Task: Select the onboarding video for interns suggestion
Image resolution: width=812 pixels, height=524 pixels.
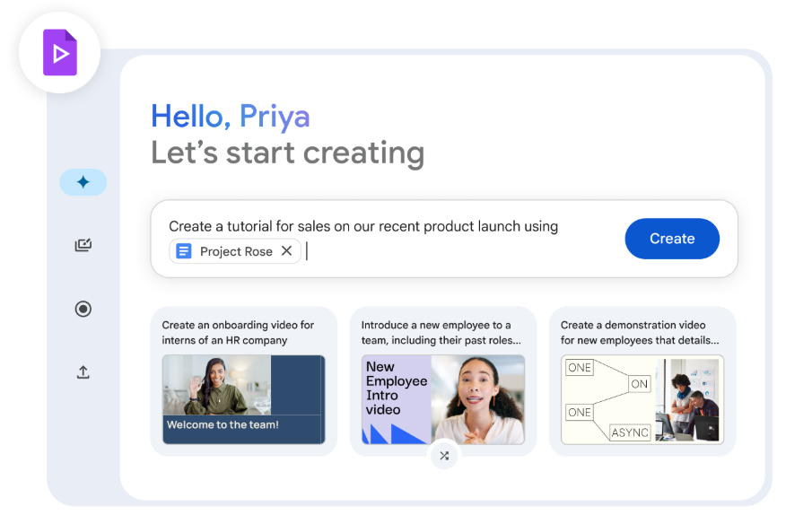Action: click(238, 332)
